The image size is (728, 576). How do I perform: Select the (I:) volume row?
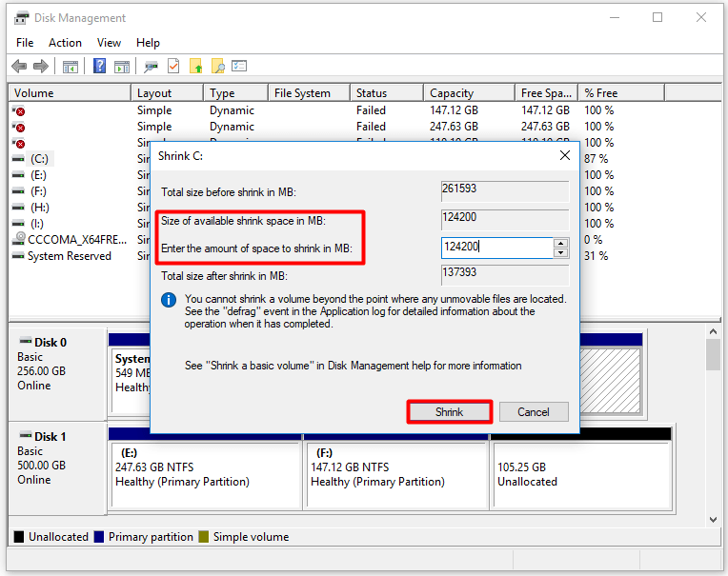[37, 224]
